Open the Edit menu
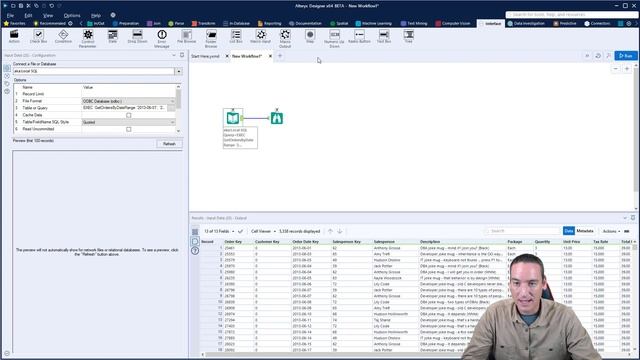The image size is (640, 360). click(28, 15)
